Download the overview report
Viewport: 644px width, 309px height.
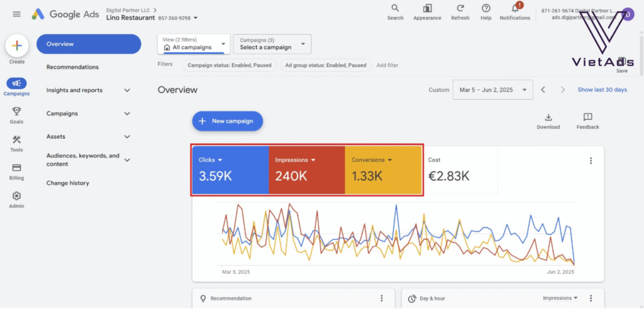[x=548, y=121]
